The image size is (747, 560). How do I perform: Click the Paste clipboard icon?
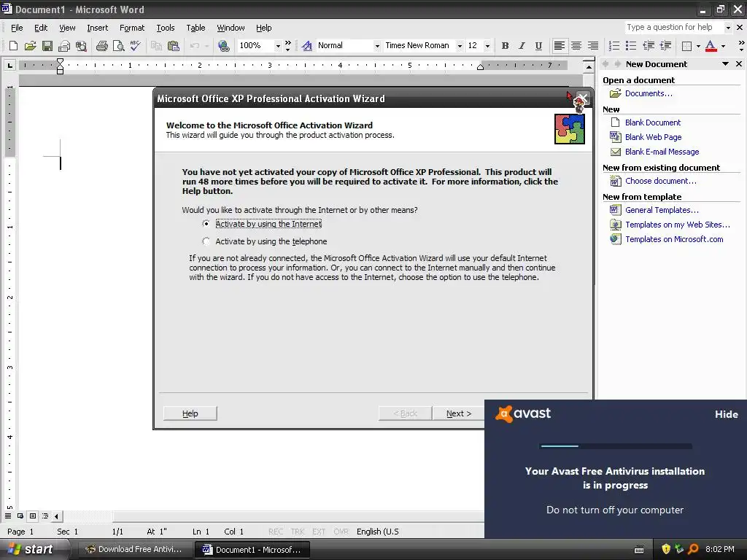(174, 46)
